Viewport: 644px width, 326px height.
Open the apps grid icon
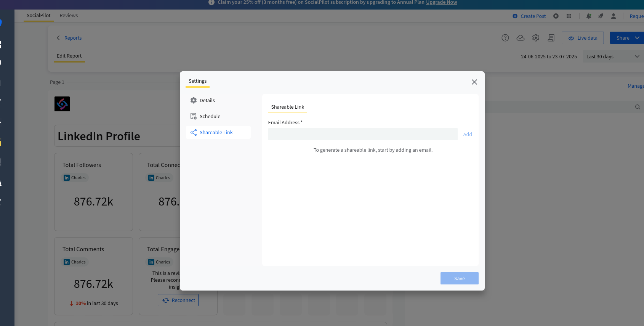click(x=569, y=16)
